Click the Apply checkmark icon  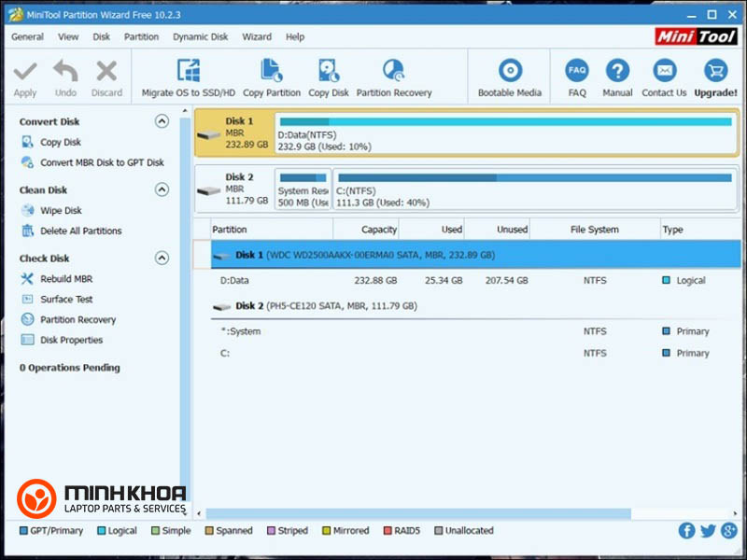click(25, 72)
